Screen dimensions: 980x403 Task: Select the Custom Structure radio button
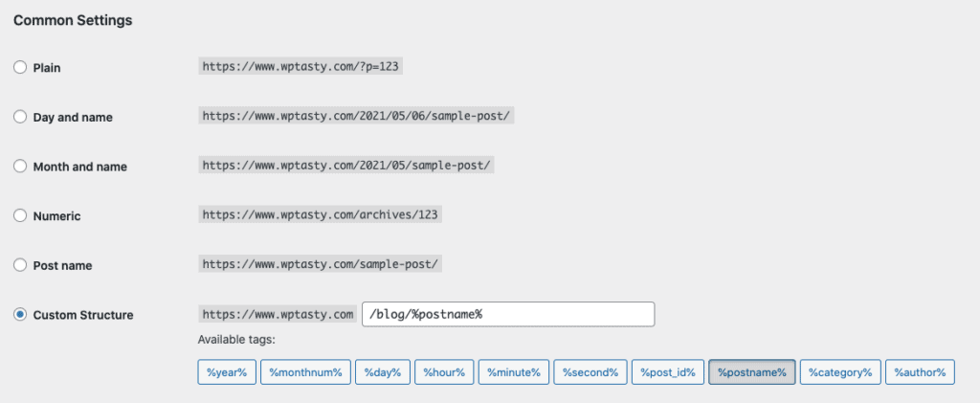click(20, 315)
